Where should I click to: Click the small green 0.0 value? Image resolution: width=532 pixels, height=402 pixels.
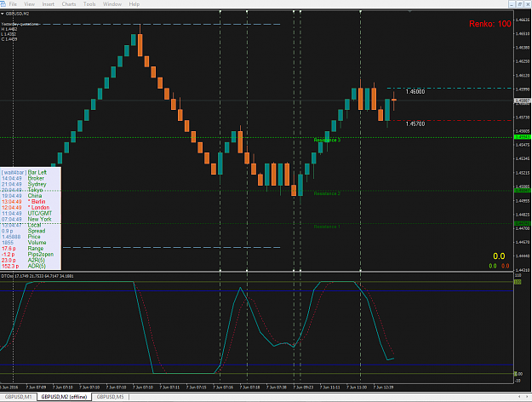[x=493, y=266]
